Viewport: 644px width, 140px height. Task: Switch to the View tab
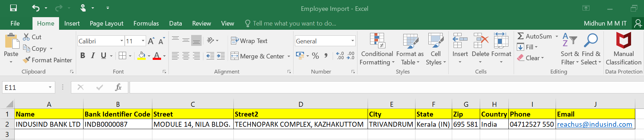(227, 23)
